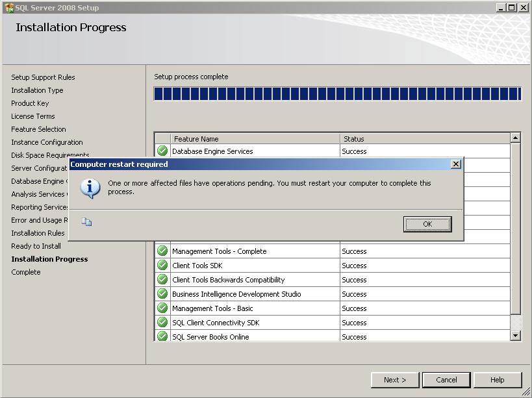532x398 pixels.
Task: Click the green check beside SQL Server Books Online
Action: pyautogui.click(x=162, y=336)
